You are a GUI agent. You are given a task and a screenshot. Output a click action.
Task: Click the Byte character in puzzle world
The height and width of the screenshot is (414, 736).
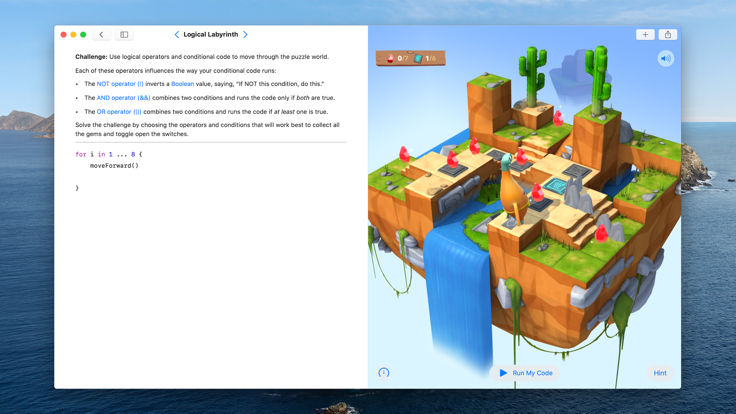[x=512, y=189]
